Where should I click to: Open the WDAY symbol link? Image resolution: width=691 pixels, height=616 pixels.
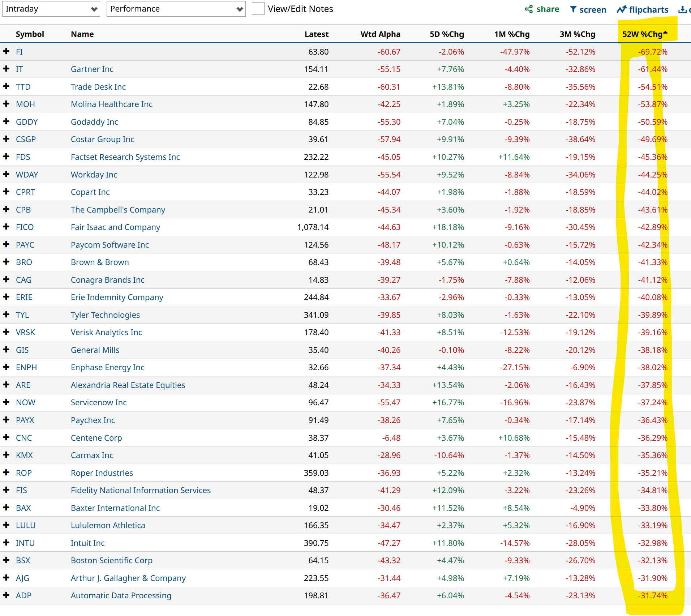click(27, 175)
